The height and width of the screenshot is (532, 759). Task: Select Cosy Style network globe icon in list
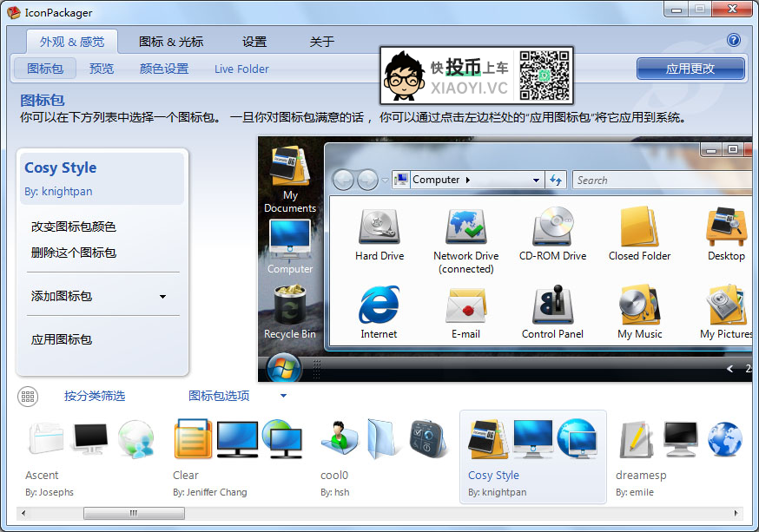pyautogui.click(x=577, y=438)
